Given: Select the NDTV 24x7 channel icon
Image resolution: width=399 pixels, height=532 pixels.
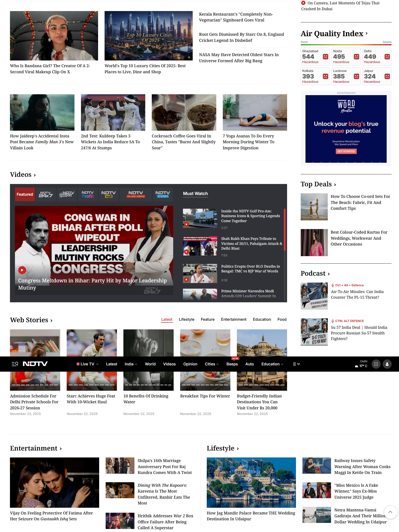Looking at the screenshot, I should [x=45, y=194].
